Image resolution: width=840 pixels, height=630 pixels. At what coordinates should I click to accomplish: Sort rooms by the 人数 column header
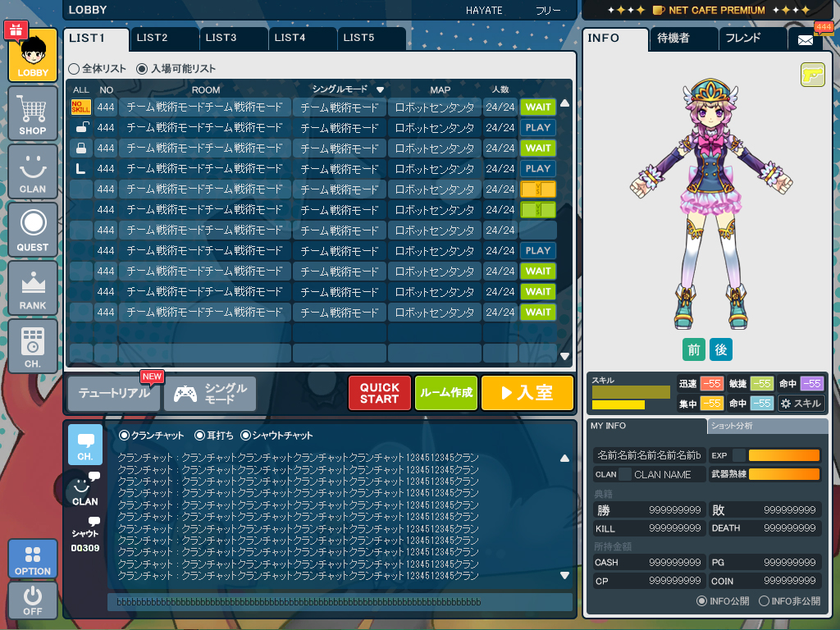(500, 89)
